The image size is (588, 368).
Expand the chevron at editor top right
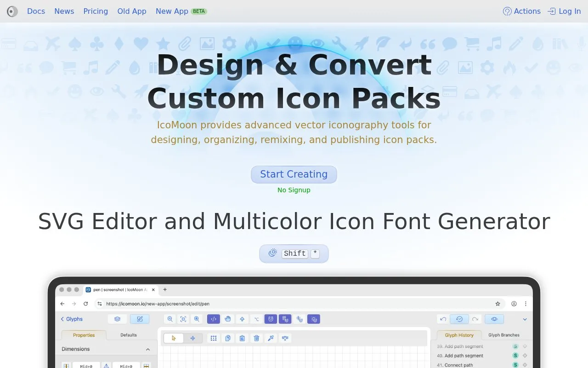(x=525, y=319)
